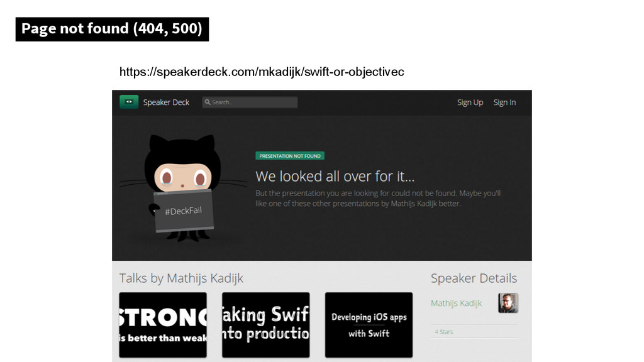Open the Sign Up link
Viewport: 644px width, 362px height.
pyautogui.click(x=470, y=102)
